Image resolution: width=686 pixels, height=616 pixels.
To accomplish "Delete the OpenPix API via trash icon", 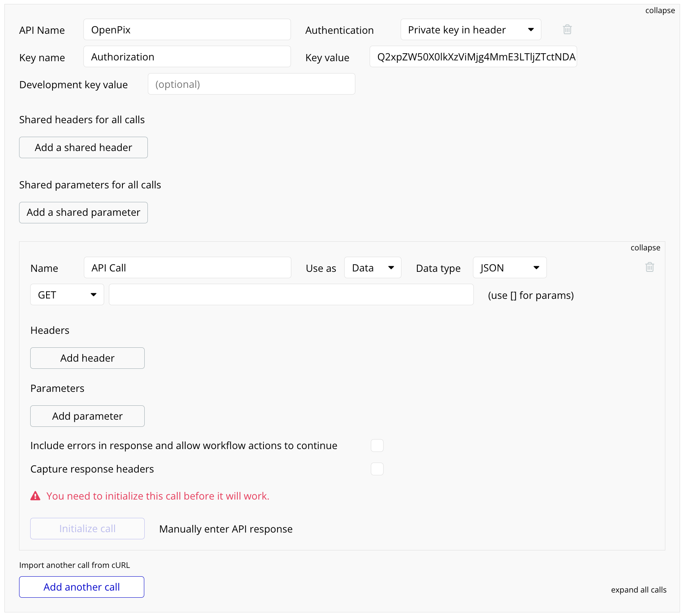I will [567, 29].
